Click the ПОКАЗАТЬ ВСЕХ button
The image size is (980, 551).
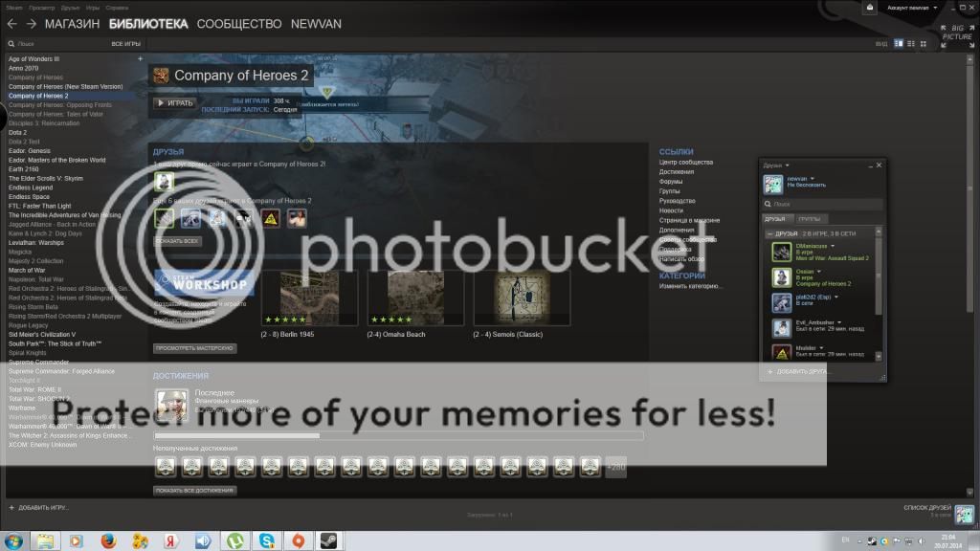tap(177, 241)
